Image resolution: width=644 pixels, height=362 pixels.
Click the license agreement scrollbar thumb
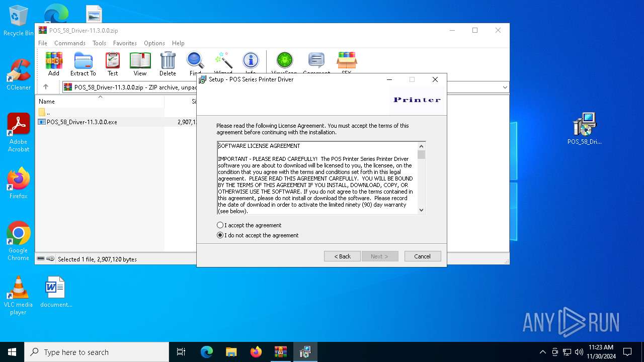(x=422, y=155)
